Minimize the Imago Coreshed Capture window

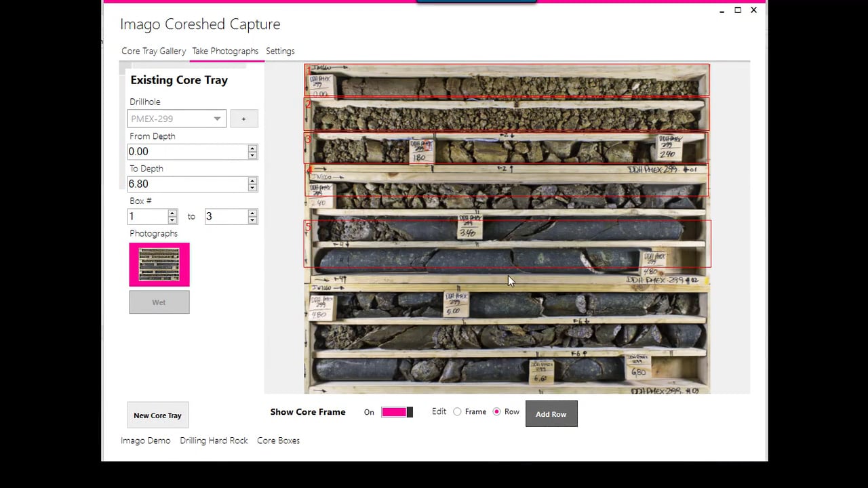[x=722, y=10]
